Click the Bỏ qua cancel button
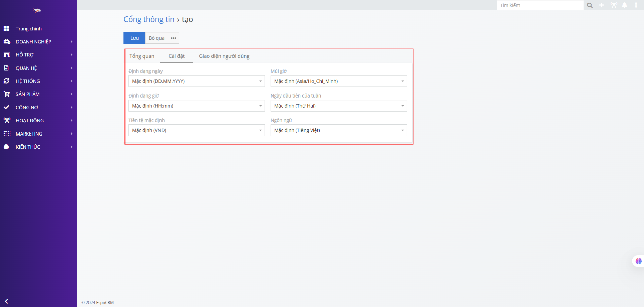 click(156, 38)
